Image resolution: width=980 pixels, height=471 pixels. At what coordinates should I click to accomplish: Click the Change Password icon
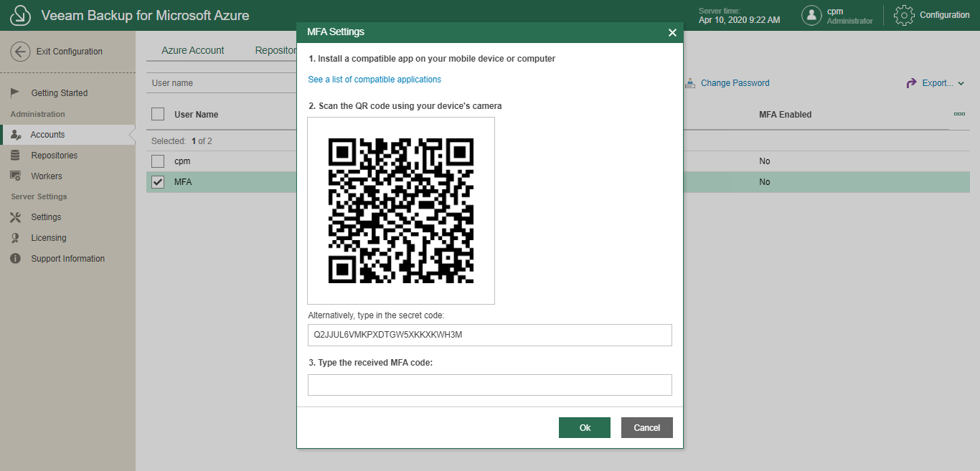(690, 83)
